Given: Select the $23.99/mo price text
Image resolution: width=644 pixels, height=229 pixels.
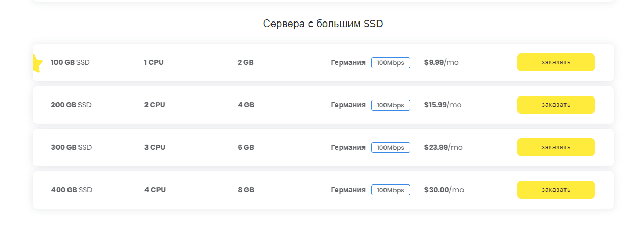Looking at the screenshot, I should (443, 147).
